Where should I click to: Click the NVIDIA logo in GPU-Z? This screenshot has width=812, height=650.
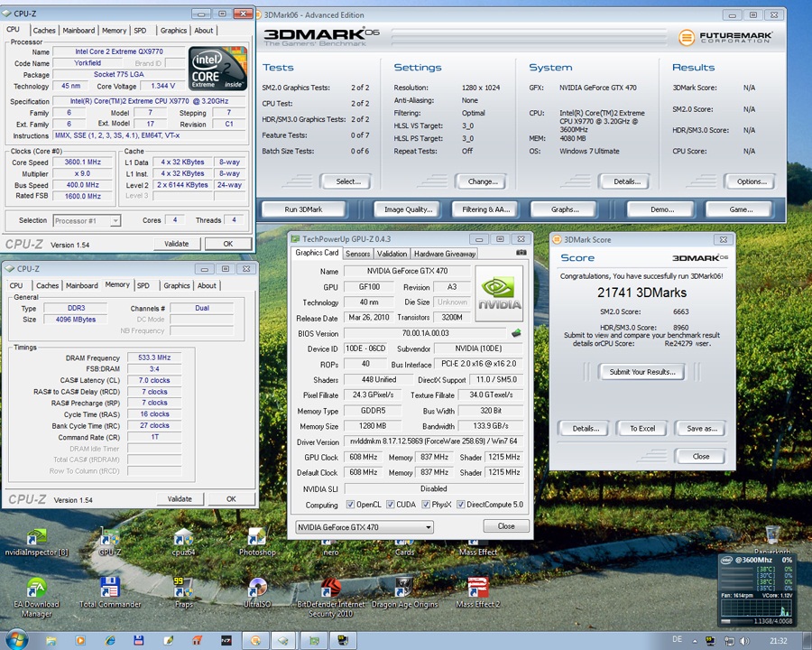pos(499,293)
